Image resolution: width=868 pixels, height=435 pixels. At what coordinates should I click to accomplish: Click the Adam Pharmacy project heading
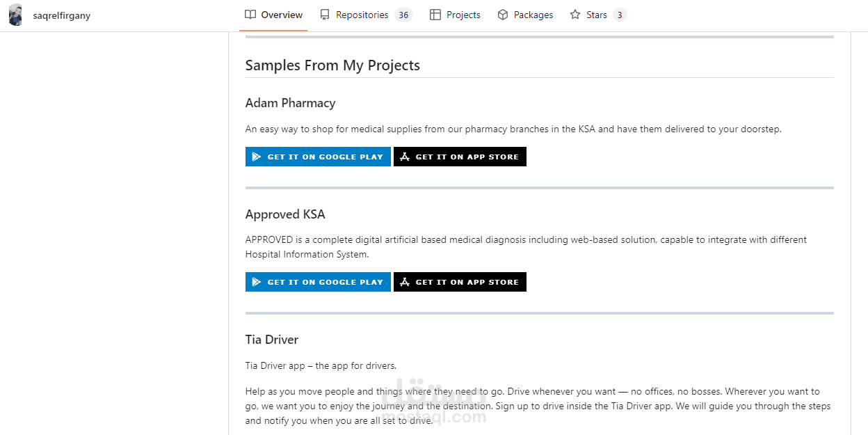click(x=290, y=103)
